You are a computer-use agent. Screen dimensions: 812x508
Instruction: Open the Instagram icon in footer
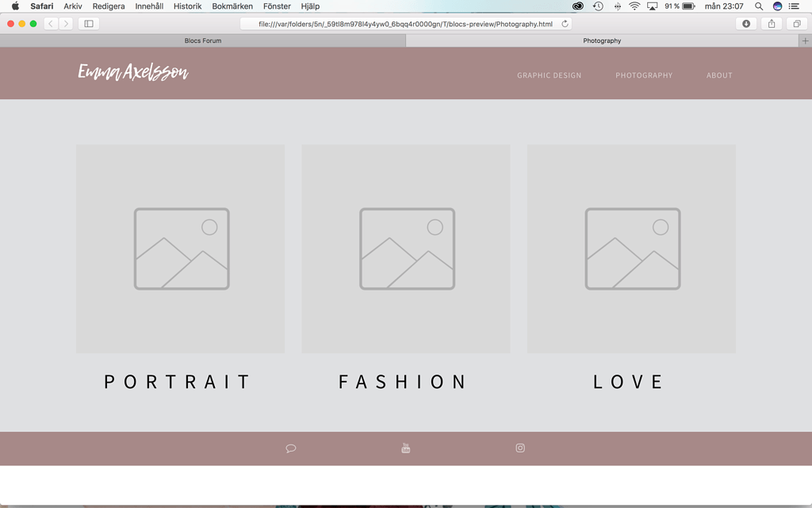pyautogui.click(x=520, y=448)
